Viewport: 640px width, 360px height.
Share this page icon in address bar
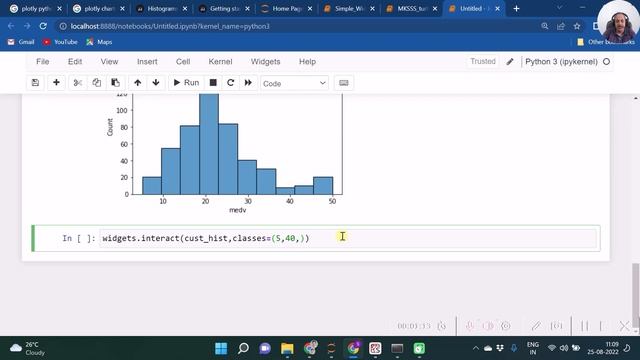point(561,26)
